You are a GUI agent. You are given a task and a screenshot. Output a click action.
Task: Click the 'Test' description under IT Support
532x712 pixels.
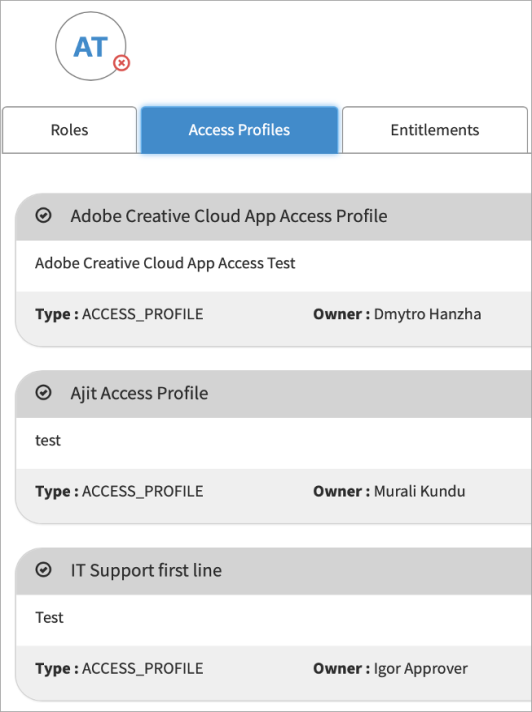coord(49,618)
